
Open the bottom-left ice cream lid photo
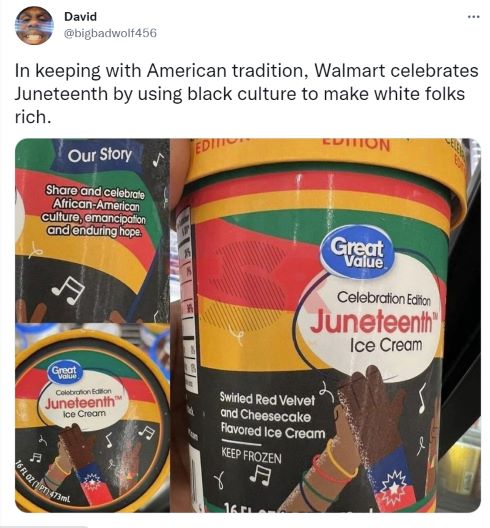click(x=92, y=418)
